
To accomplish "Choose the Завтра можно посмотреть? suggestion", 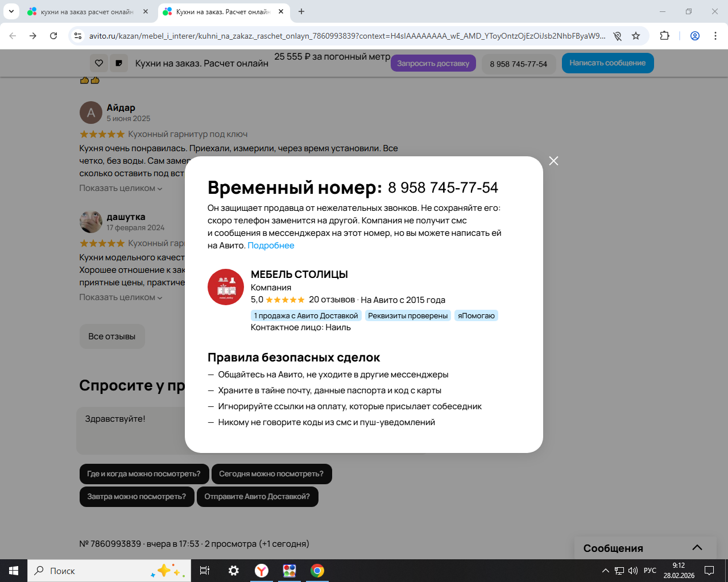I will 136,497.
